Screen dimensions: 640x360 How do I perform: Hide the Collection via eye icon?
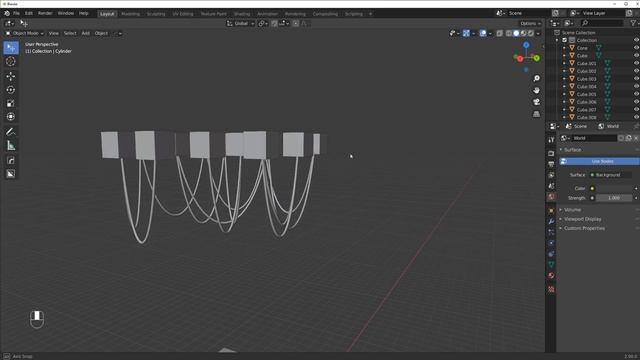[636, 40]
